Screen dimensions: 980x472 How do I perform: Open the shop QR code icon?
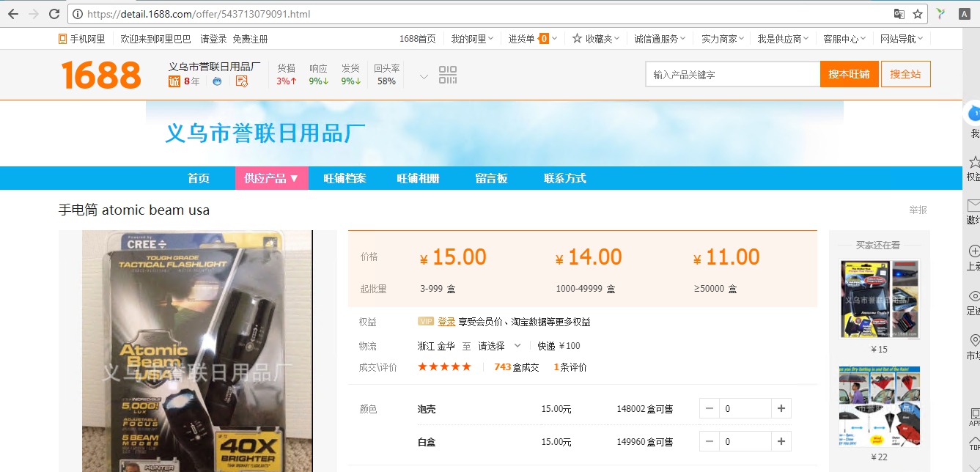[448, 75]
